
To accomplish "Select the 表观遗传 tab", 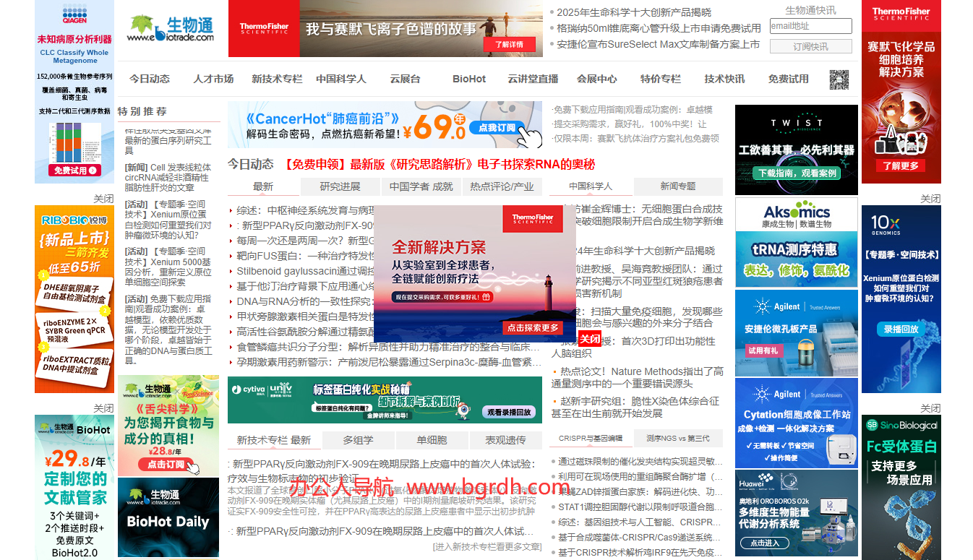I will tap(505, 440).
